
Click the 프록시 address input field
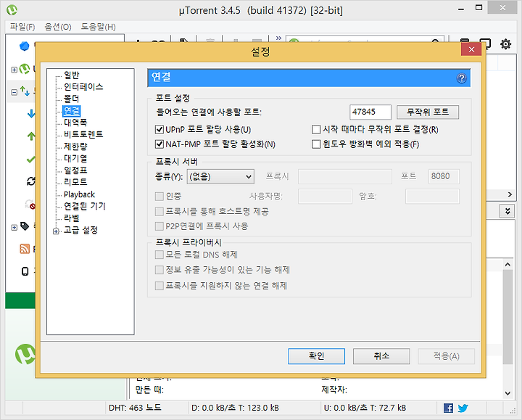[x=344, y=176]
